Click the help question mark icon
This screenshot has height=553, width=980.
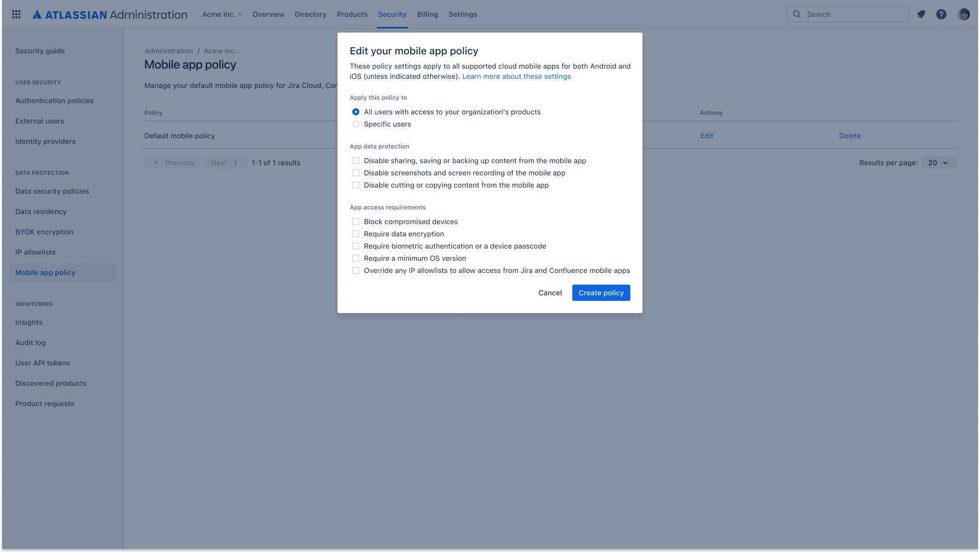(x=942, y=13)
